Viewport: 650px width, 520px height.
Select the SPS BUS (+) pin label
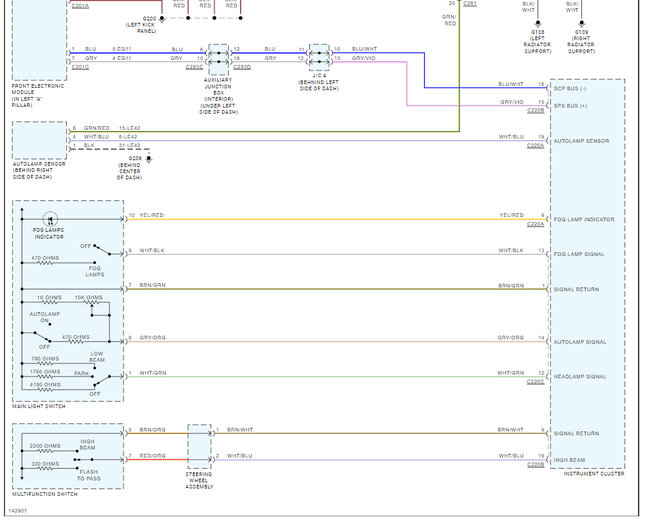(570, 106)
